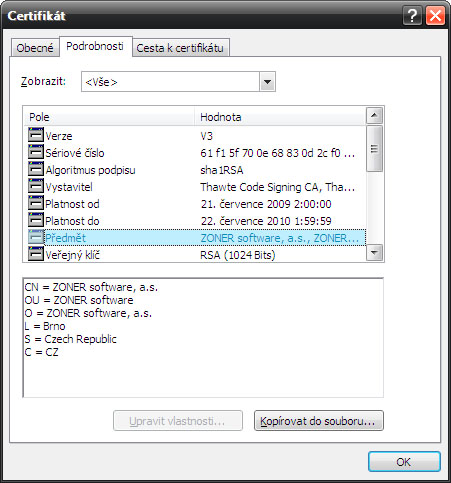The height and width of the screenshot is (483, 451).
Task: Click the L = Brno line
Action: click(x=45, y=326)
